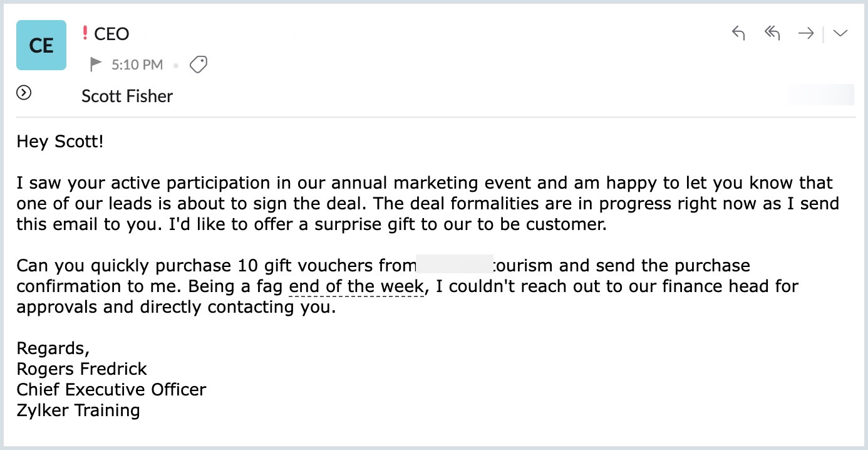Click the "Regards," closing line
The image size is (868, 450).
53,348
